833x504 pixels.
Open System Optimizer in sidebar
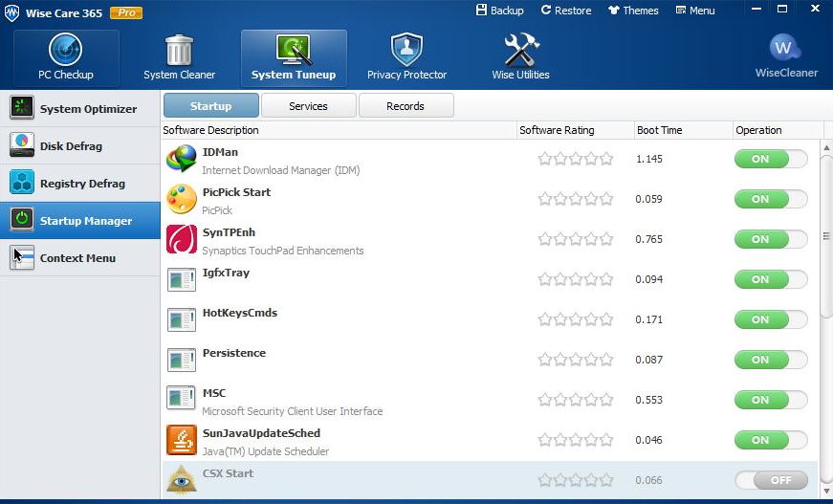click(79, 108)
